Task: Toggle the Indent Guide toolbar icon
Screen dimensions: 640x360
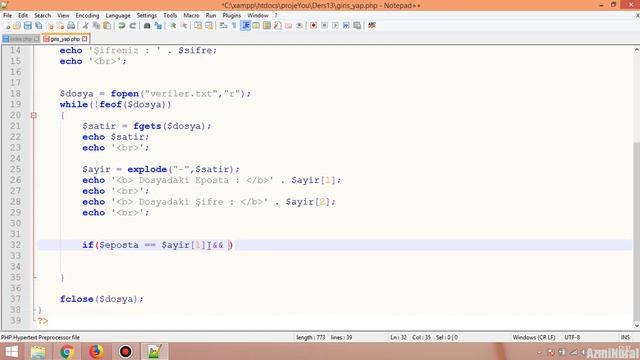Action: (x=246, y=26)
